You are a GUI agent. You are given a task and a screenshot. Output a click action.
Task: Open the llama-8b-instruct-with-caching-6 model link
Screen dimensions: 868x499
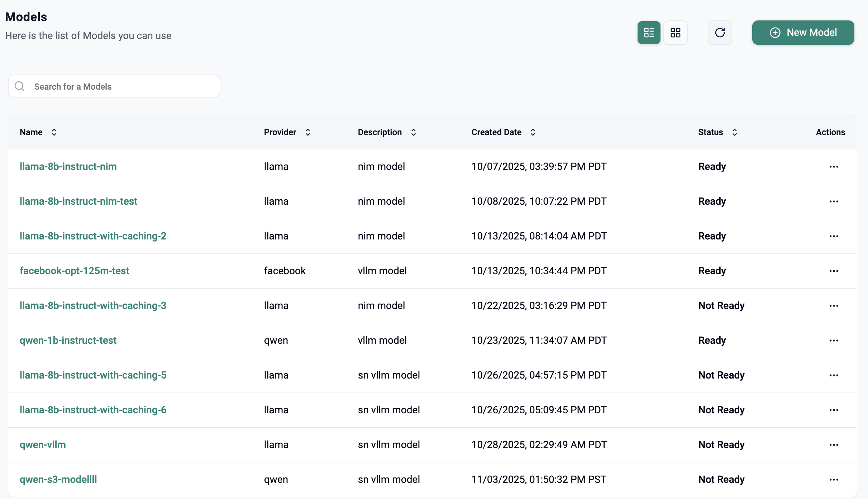(93, 410)
